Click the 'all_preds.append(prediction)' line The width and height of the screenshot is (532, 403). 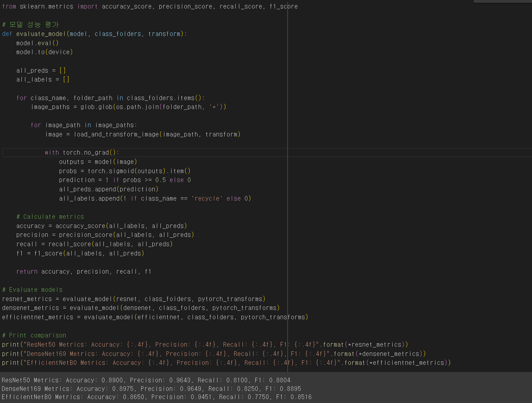click(x=109, y=189)
